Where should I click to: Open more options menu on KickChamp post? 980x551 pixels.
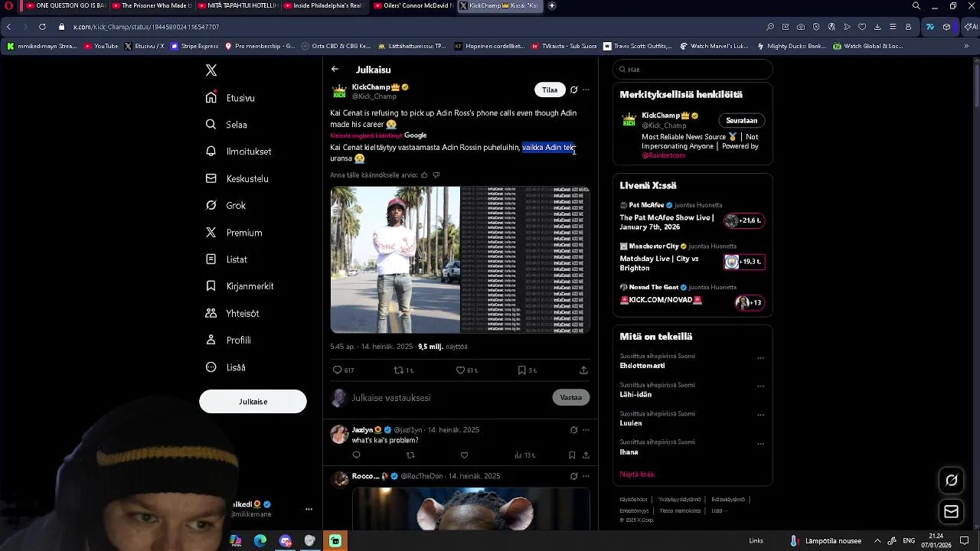coord(586,90)
